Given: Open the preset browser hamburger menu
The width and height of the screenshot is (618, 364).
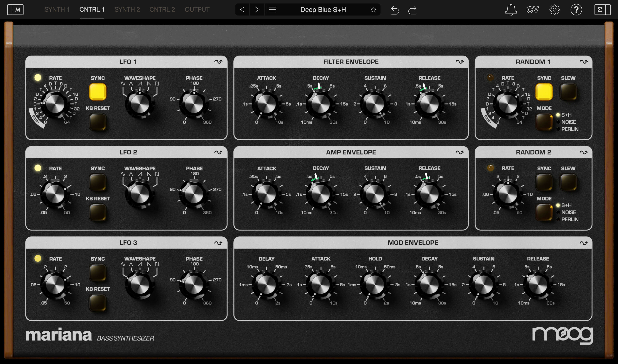Looking at the screenshot, I should click(272, 10).
